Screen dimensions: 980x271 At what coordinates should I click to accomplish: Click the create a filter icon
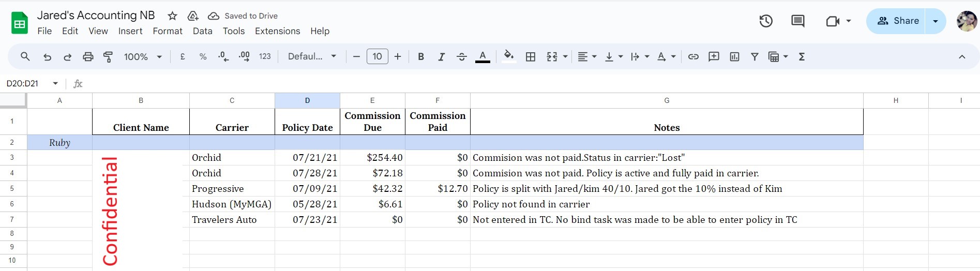pos(755,57)
